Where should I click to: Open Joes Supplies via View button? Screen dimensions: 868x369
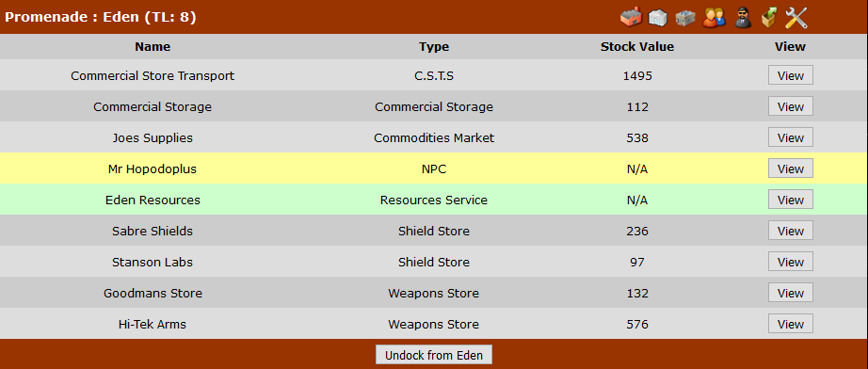tap(791, 137)
